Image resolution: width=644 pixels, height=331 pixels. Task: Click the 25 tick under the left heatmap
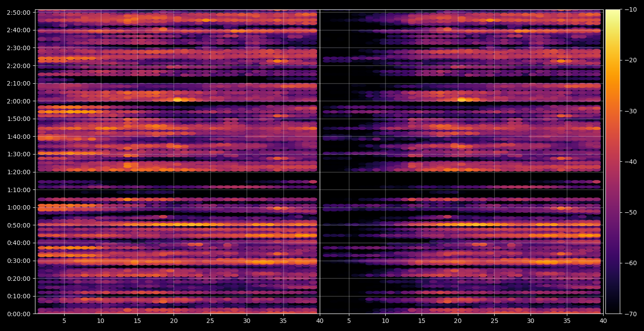(210, 321)
